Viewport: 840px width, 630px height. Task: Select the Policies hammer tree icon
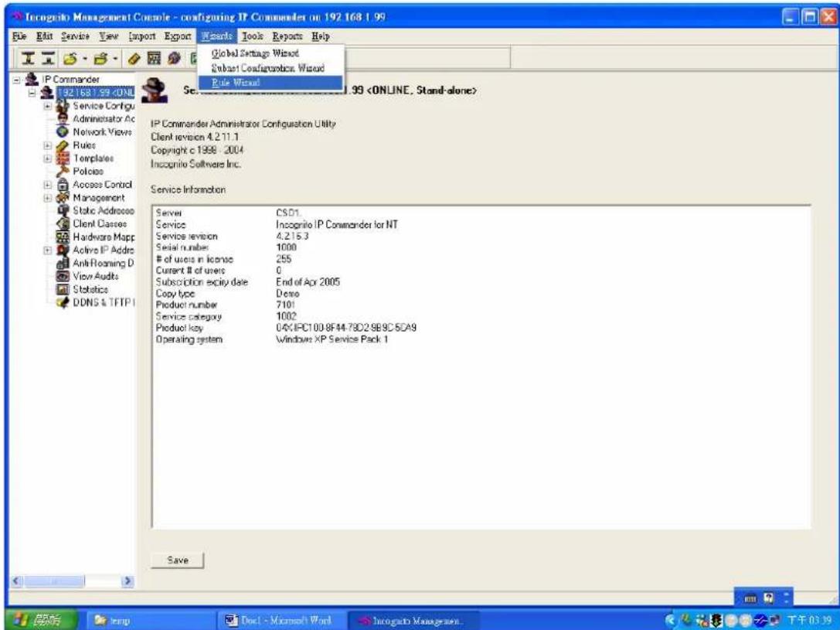click(x=63, y=171)
